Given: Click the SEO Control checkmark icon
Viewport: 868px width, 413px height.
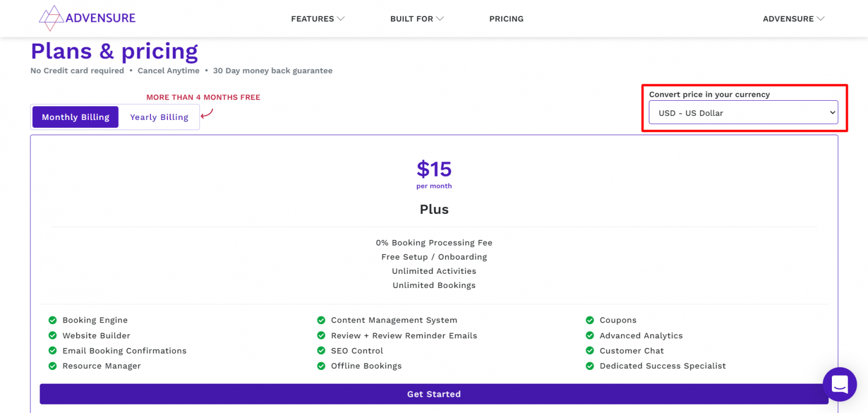Looking at the screenshot, I should 321,351.
